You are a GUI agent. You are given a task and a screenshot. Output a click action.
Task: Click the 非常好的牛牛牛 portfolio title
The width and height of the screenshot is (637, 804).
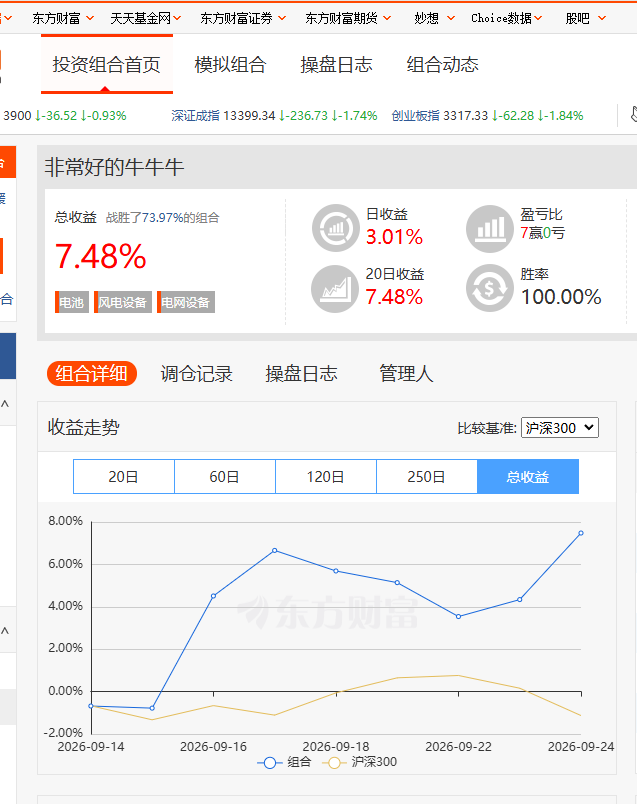pyautogui.click(x=114, y=167)
